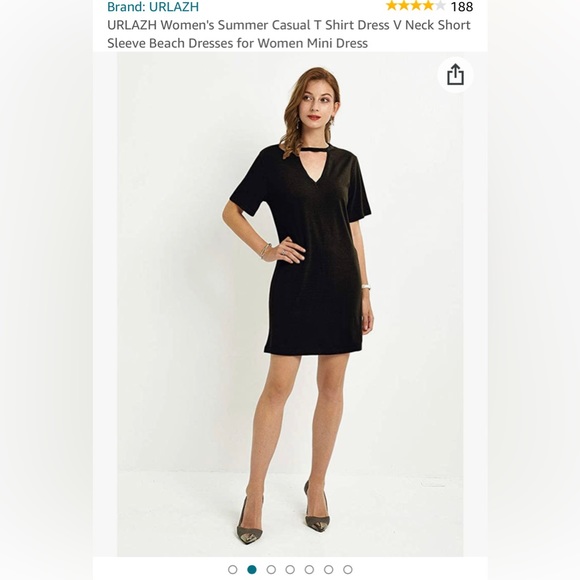Select the third image carousel dot
This screenshot has width=580, height=580.
tap(271, 569)
